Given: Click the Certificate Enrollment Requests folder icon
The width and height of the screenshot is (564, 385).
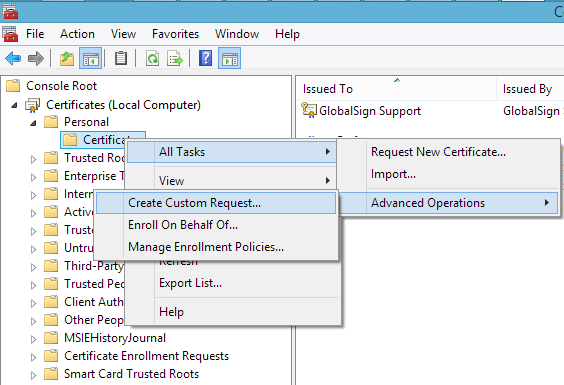Looking at the screenshot, I should tap(51, 355).
